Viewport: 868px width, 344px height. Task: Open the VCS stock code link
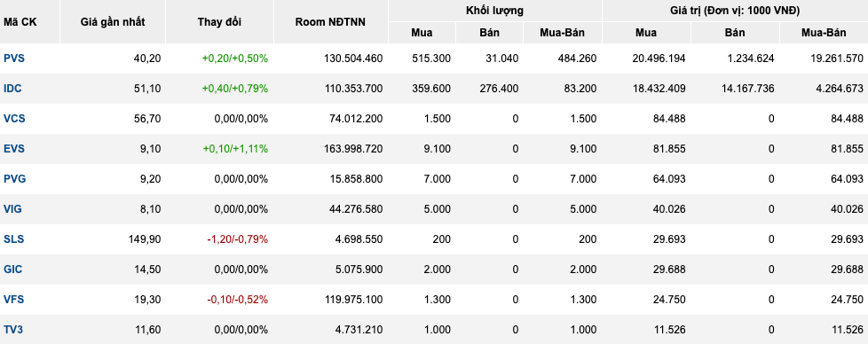click(14, 118)
